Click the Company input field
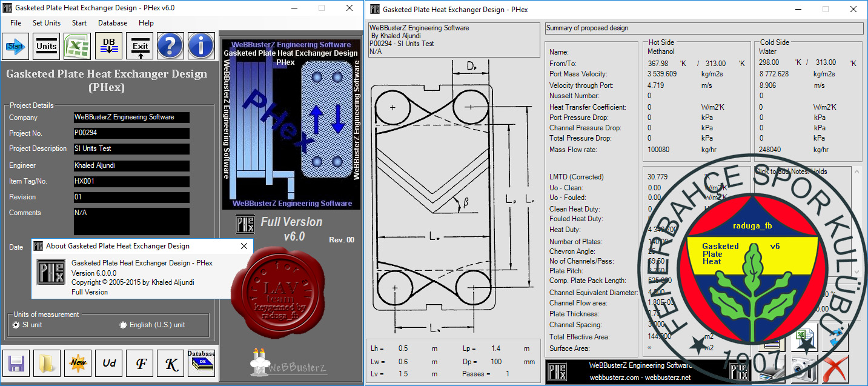Image resolution: width=868 pixels, height=386 pixels. (131, 117)
